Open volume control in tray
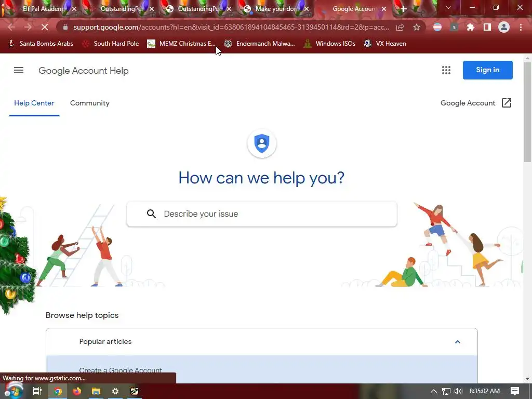Screen dimensions: 532x399 [458, 391]
